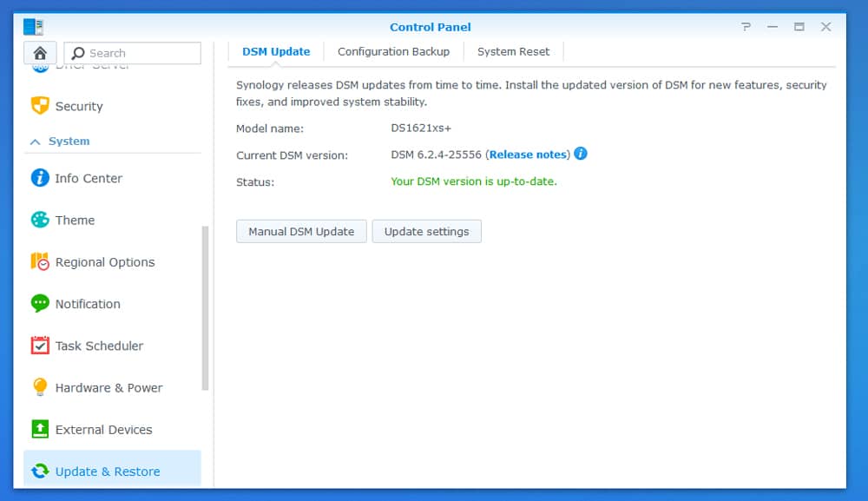
Task: Select Regional Options in the sidebar
Action: click(x=112, y=262)
